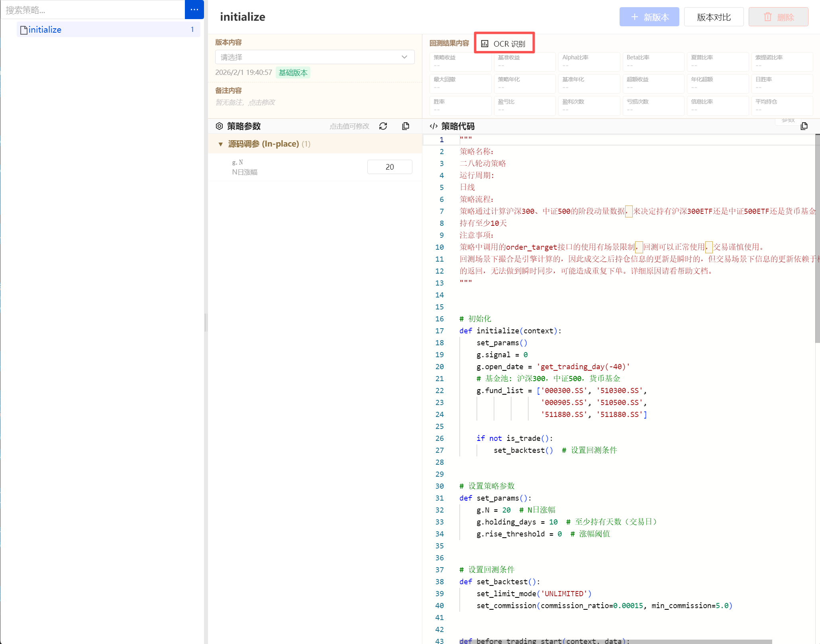The image size is (820, 644).
Task: Collapse the 源码调参 (In-place) section
Action: [220, 144]
